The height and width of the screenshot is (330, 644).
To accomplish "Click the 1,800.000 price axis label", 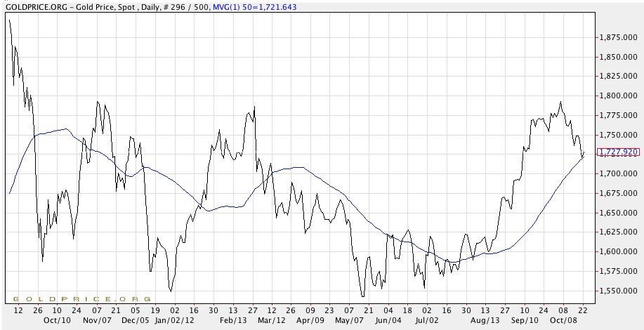I will [619, 95].
